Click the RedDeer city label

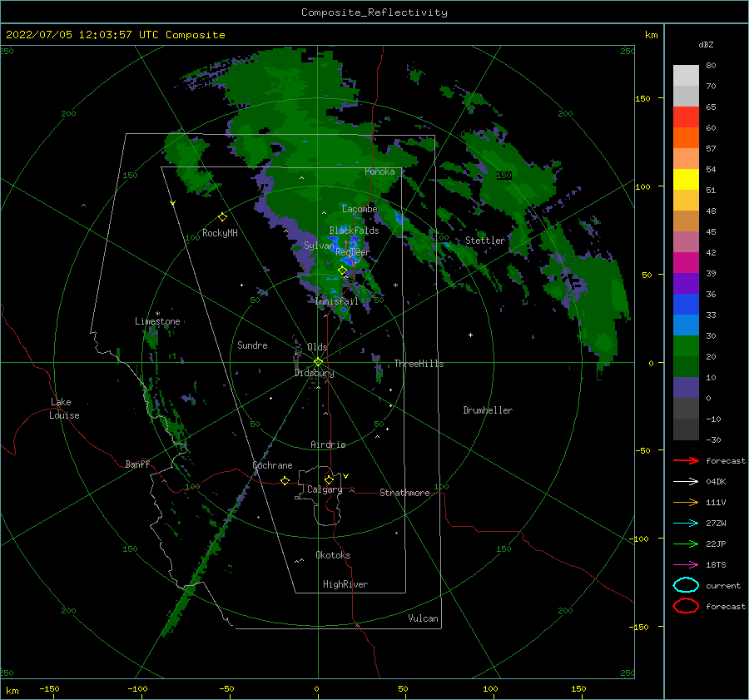pyautogui.click(x=353, y=252)
